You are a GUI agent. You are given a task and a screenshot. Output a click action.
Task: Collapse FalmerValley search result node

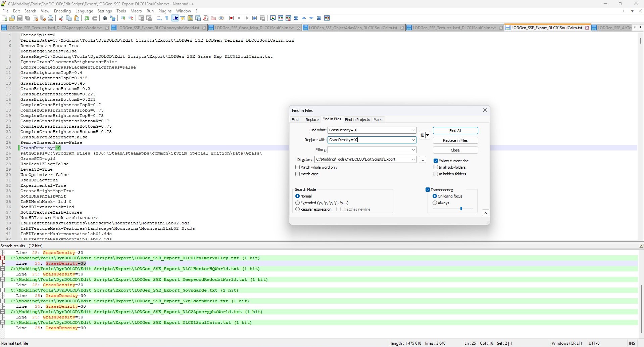click(x=3, y=258)
